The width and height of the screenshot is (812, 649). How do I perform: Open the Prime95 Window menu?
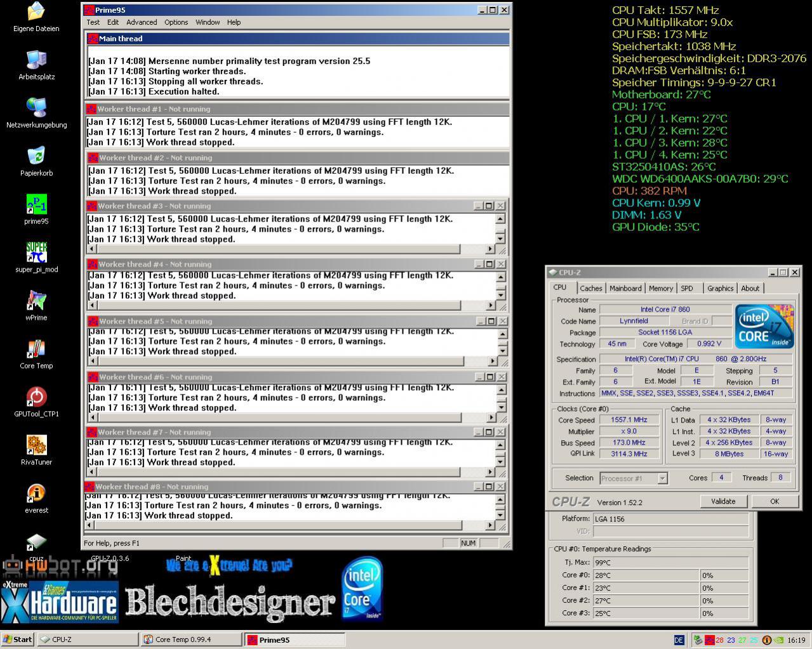click(x=208, y=22)
